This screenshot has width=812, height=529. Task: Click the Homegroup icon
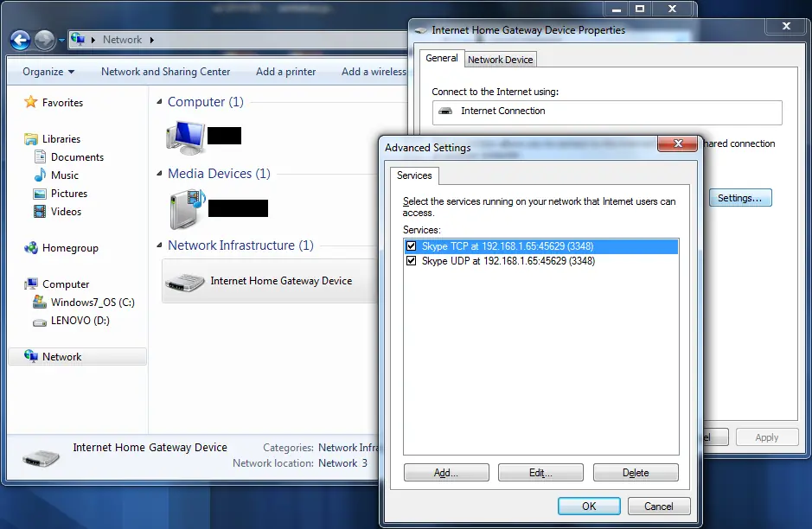coord(31,248)
